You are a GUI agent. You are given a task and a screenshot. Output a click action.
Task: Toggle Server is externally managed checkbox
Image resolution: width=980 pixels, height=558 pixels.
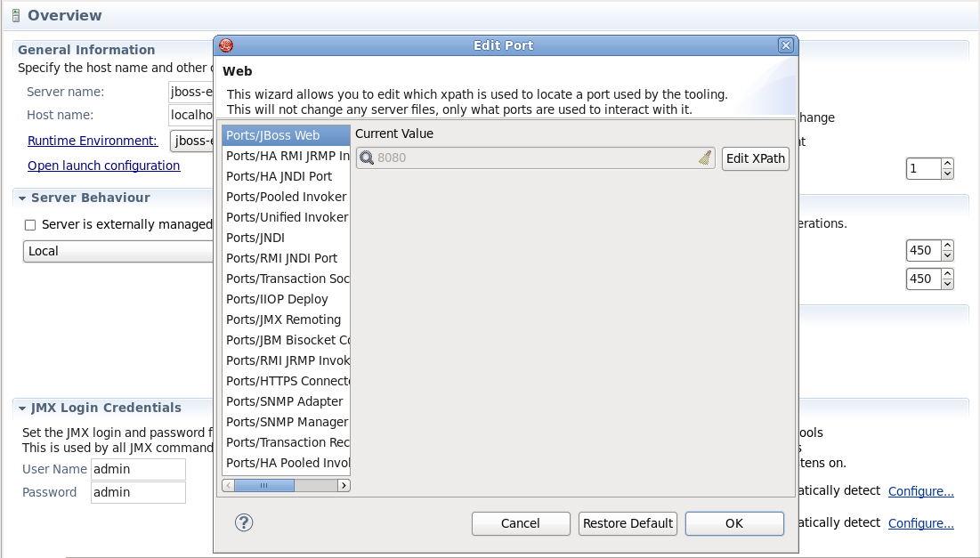point(30,225)
